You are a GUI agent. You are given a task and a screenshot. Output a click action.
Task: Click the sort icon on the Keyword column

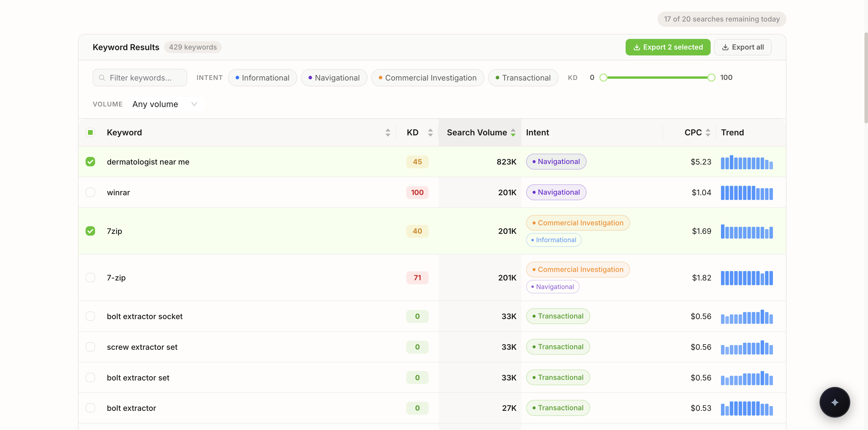coord(388,132)
